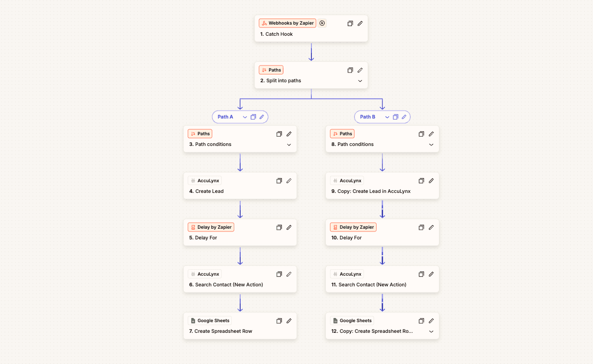Edit step 9 Copy: Create Lead in AccuLynx
This screenshot has width=593, height=364.
[x=431, y=181]
